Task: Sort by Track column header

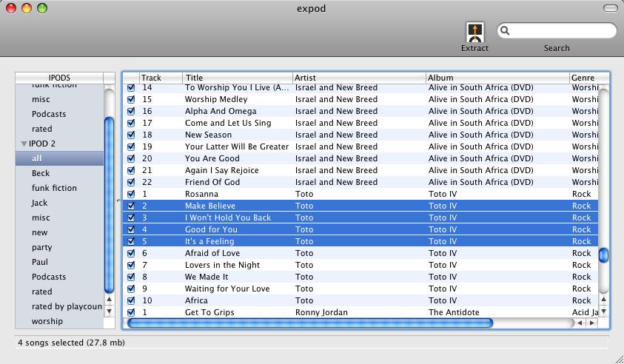Action: pyautogui.click(x=161, y=78)
